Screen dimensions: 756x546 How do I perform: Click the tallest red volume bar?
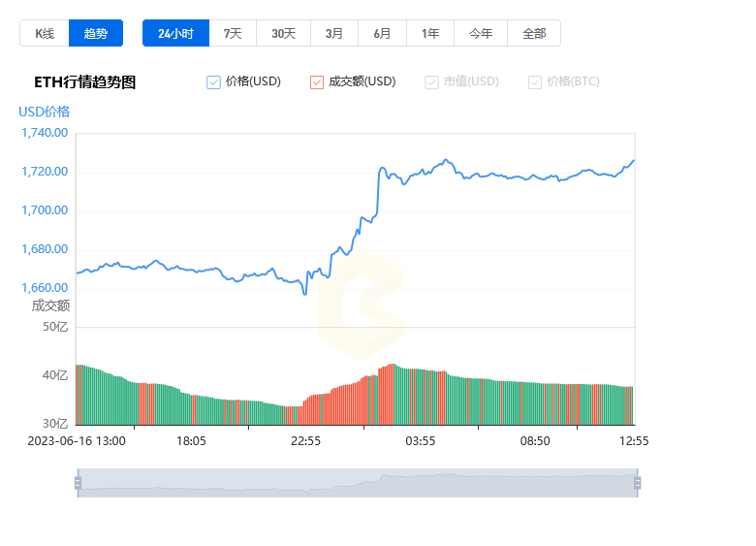click(393, 394)
